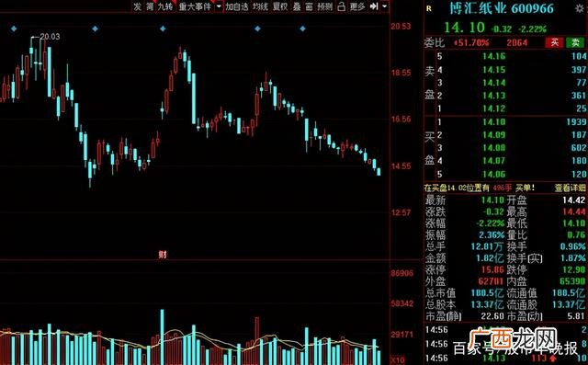The image size is (588, 365).
Task: Click stock name 博汇纸业 600966
Action: tap(502, 8)
